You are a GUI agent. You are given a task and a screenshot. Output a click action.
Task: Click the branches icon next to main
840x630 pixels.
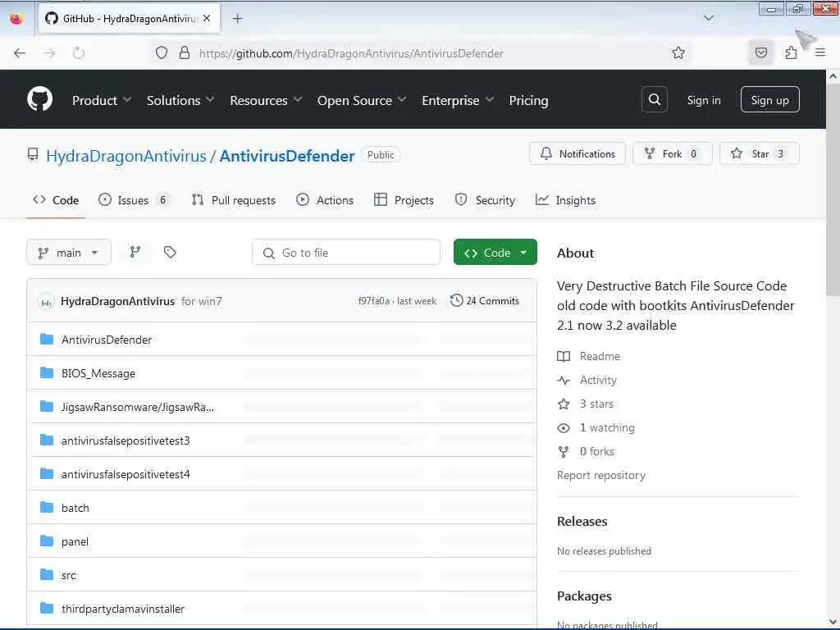[135, 252]
